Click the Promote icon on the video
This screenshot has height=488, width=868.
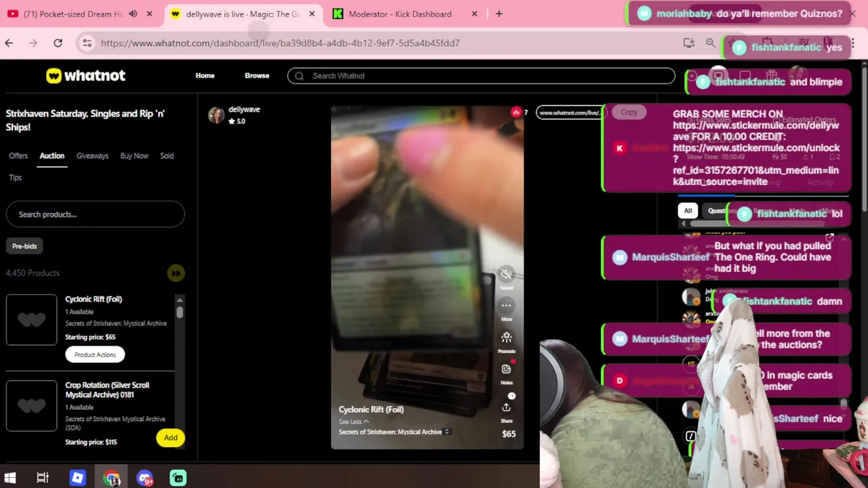[x=506, y=338]
